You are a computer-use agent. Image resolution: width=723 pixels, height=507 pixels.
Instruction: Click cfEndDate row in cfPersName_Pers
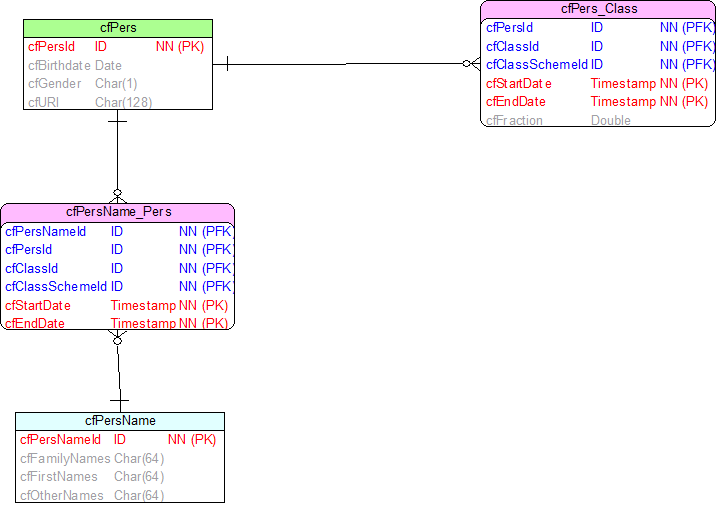(118, 323)
